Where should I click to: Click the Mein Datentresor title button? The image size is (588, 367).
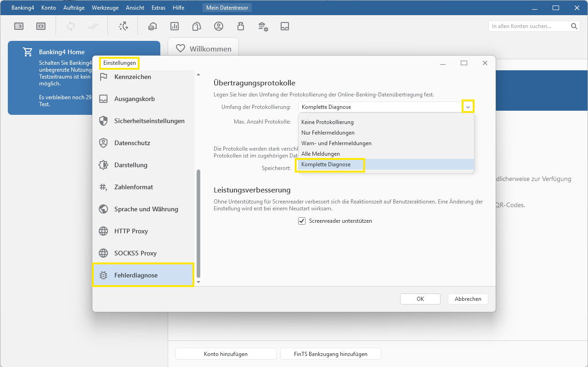227,8
